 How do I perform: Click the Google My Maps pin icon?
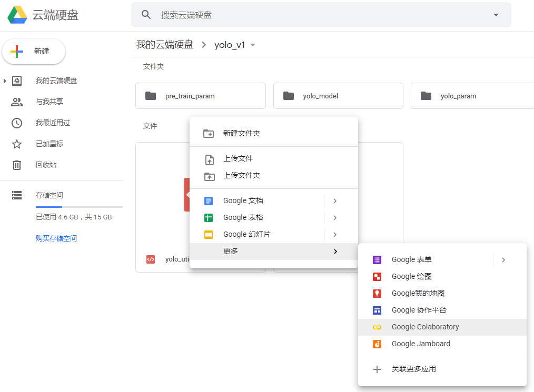click(x=377, y=294)
